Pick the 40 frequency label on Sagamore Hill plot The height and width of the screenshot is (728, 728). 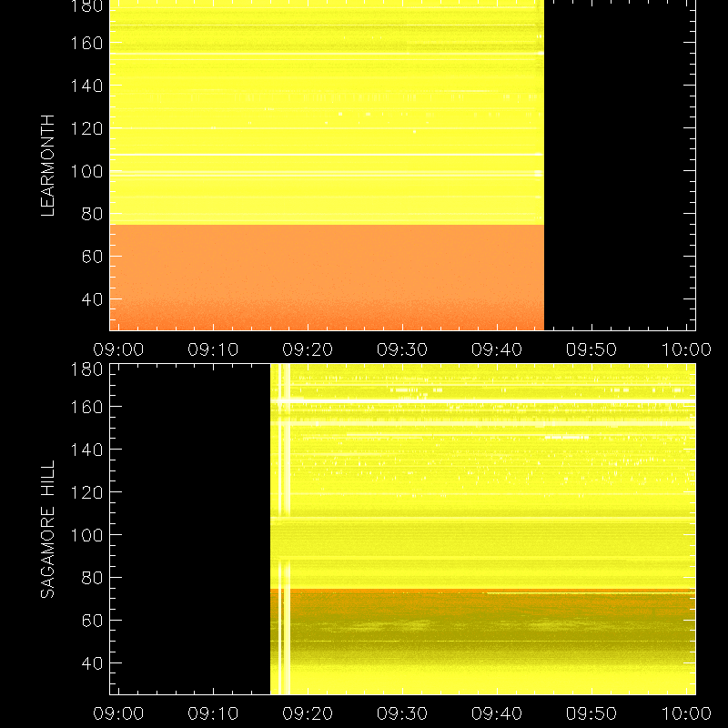pyautogui.click(x=93, y=663)
